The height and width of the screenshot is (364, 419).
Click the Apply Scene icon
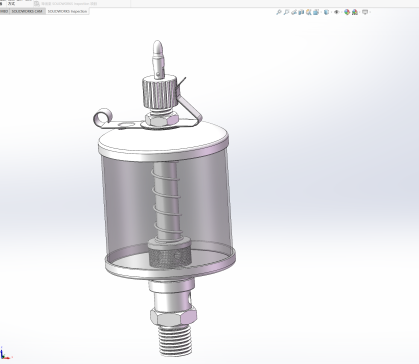pos(355,12)
